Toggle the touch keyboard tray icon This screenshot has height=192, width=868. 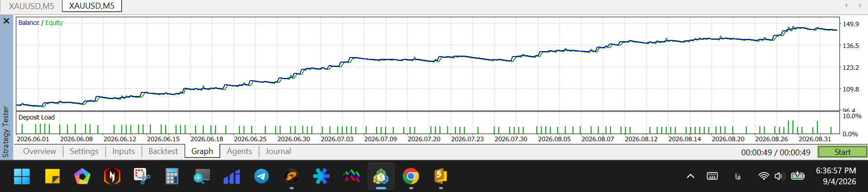(712, 176)
